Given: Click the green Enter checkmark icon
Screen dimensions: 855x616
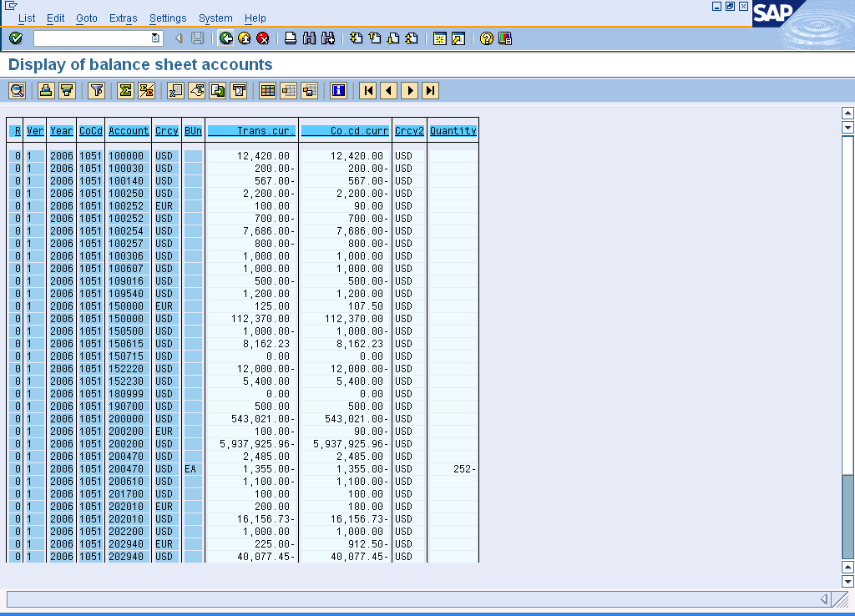Looking at the screenshot, I should [16, 38].
